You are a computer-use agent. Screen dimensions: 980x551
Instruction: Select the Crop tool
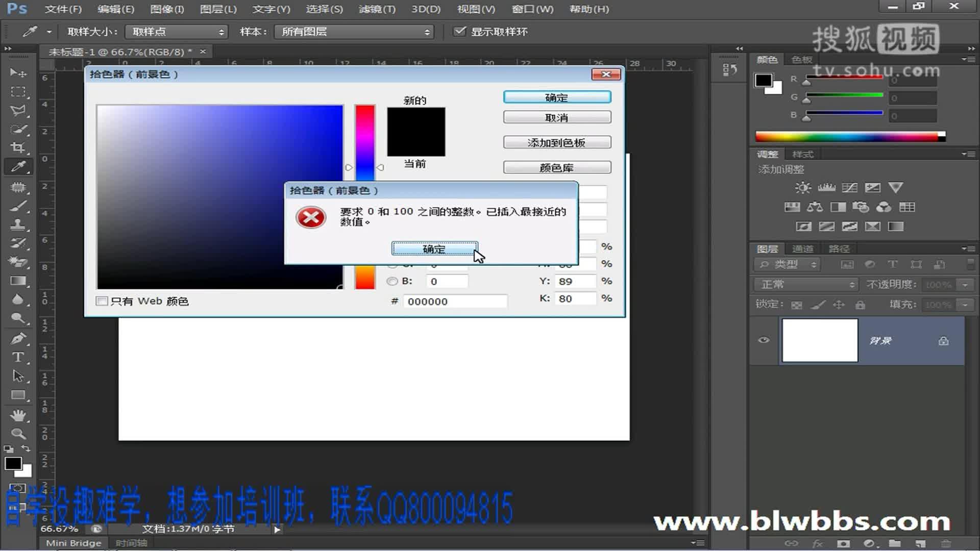pos(18,148)
